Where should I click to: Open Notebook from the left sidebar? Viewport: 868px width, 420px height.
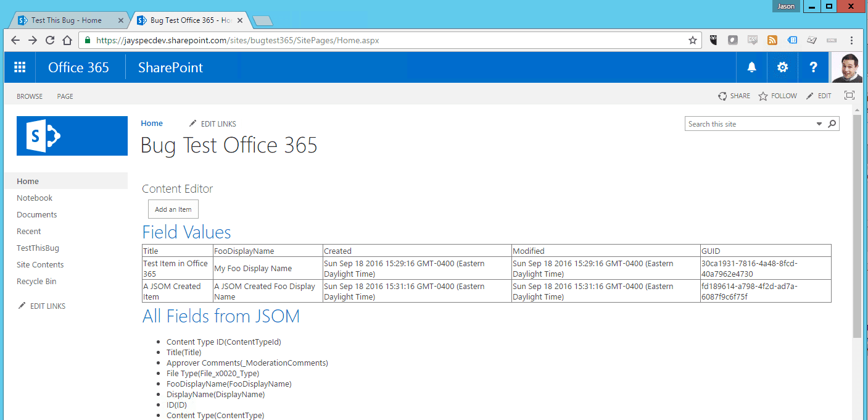tap(35, 198)
